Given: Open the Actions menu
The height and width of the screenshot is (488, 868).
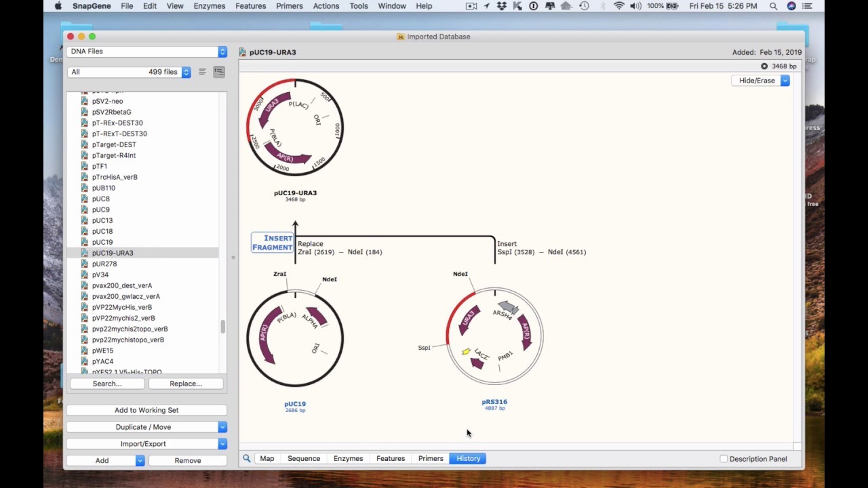Looking at the screenshot, I should [326, 6].
